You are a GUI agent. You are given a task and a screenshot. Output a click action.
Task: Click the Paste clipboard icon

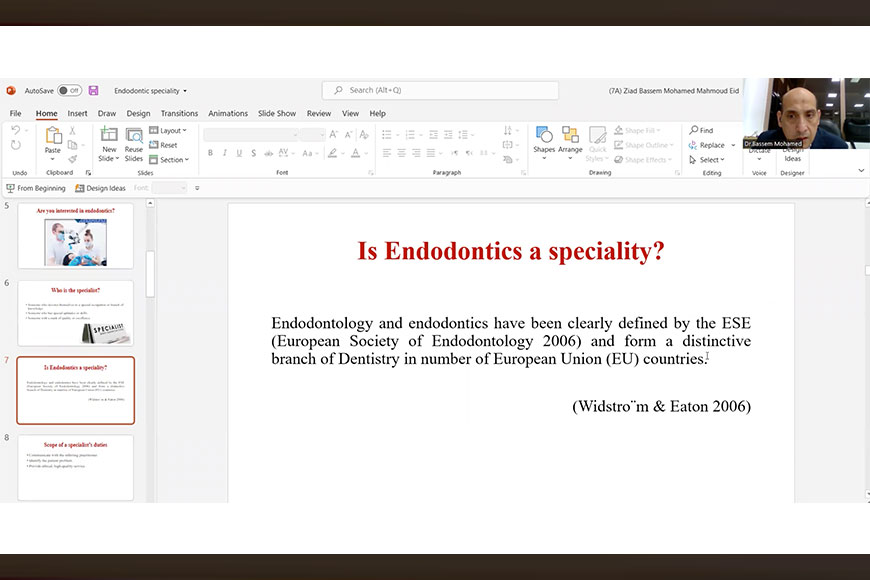(53, 135)
